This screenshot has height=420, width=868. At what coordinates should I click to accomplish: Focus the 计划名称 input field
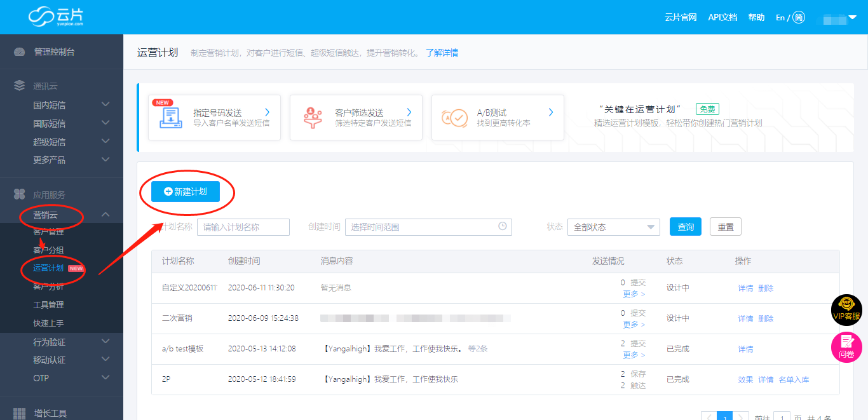(x=243, y=227)
